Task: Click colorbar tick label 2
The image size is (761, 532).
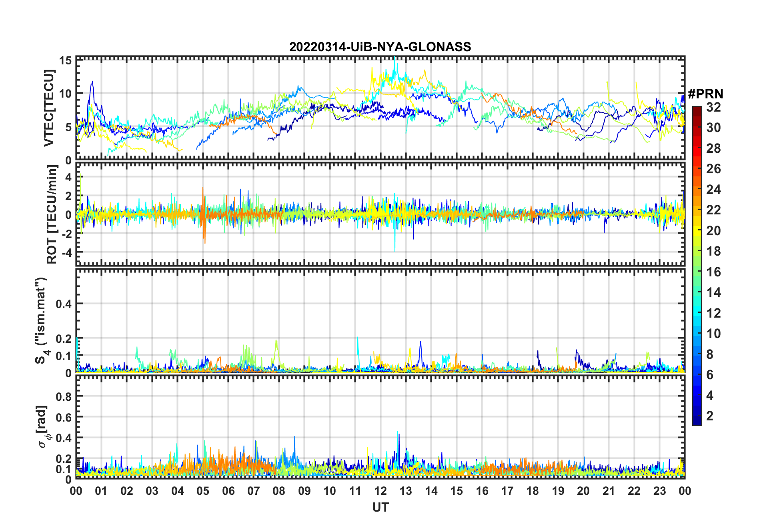Action: point(710,416)
